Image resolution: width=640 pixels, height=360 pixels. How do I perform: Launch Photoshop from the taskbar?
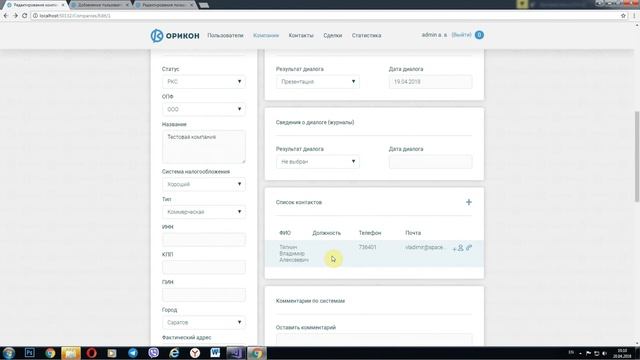29,353
